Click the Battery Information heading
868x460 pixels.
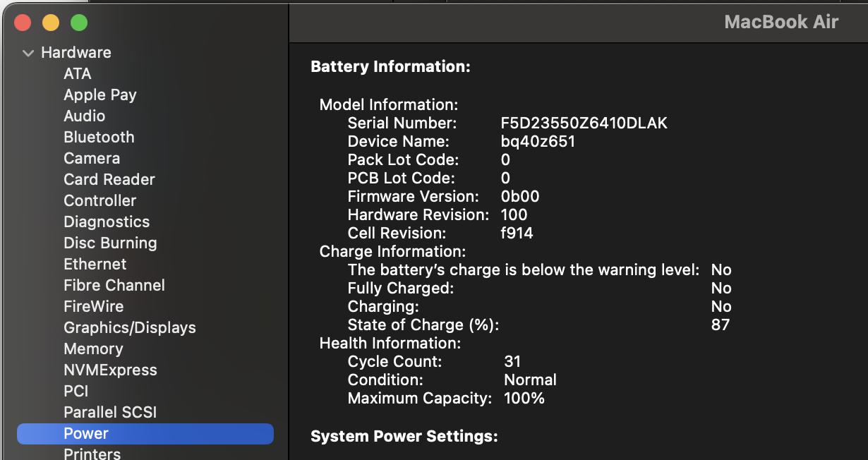point(390,67)
